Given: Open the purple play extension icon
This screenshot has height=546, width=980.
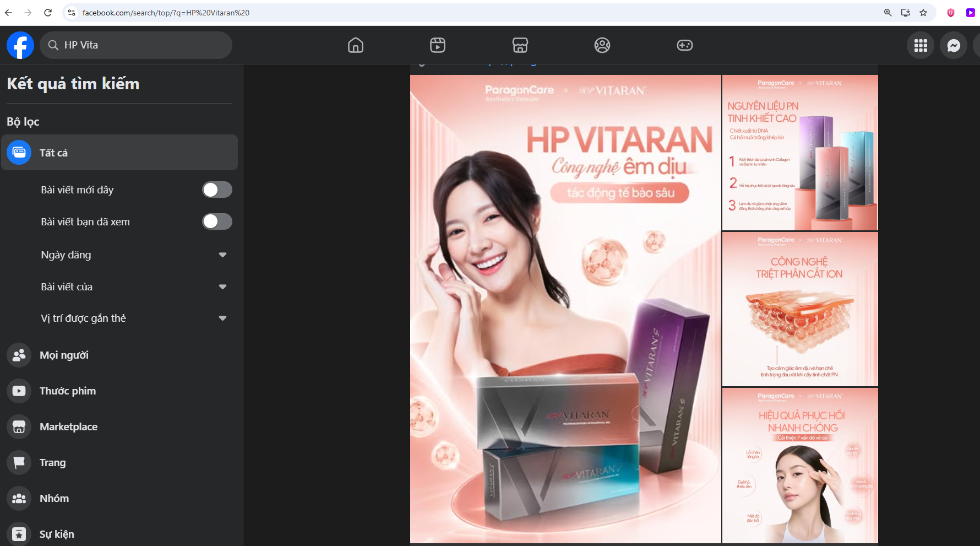Looking at the screenshot, I should coord(971,13).
